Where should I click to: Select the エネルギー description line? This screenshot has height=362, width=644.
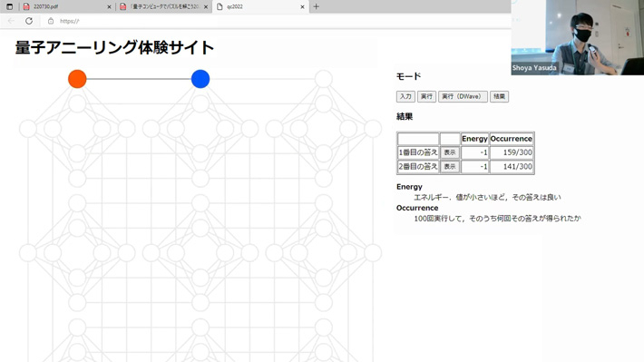pyautogui.click(x=487, y=197)
